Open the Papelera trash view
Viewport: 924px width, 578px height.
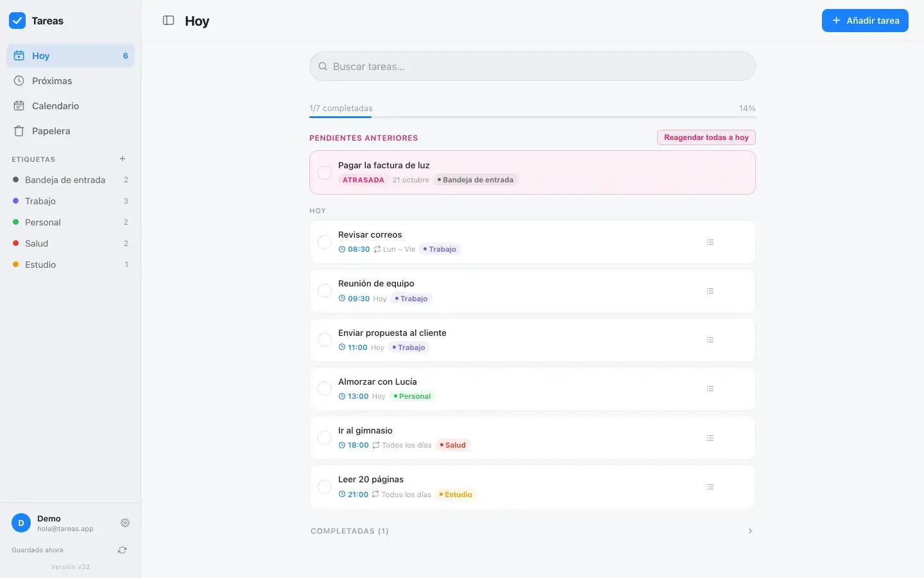click(71, 131)
